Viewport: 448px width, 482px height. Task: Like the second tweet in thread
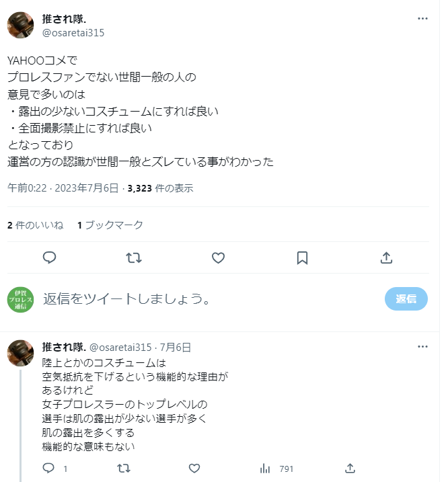(194, 468)
